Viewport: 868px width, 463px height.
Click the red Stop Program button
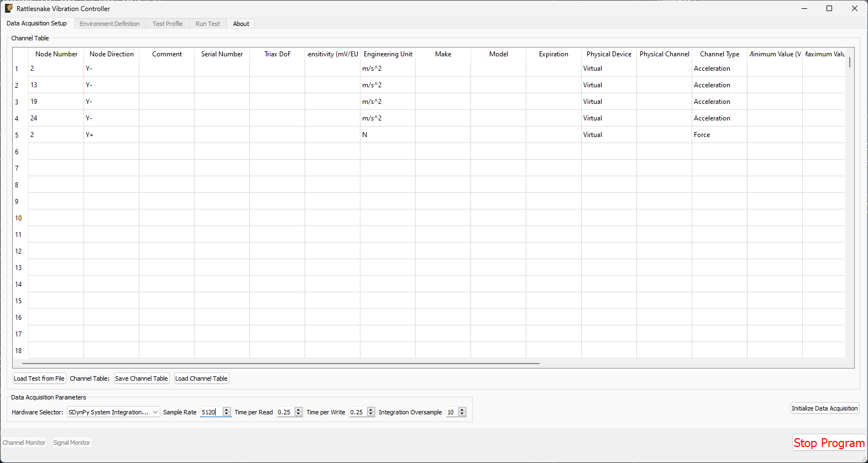click(829, 443)
